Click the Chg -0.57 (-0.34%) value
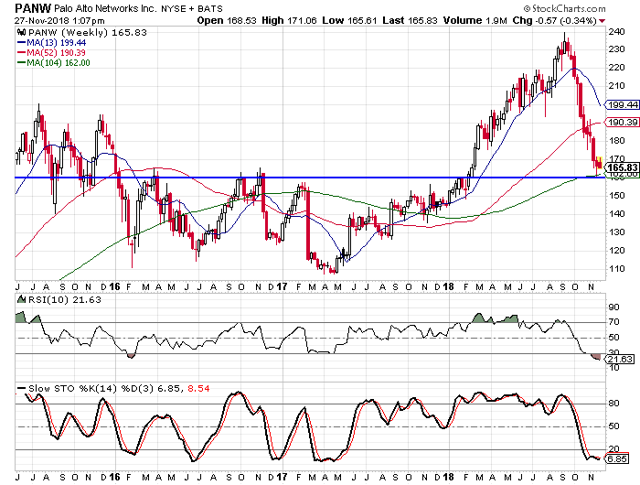This screenshot has width=640, height=485. pyautogui.click(x=554, y=20)
